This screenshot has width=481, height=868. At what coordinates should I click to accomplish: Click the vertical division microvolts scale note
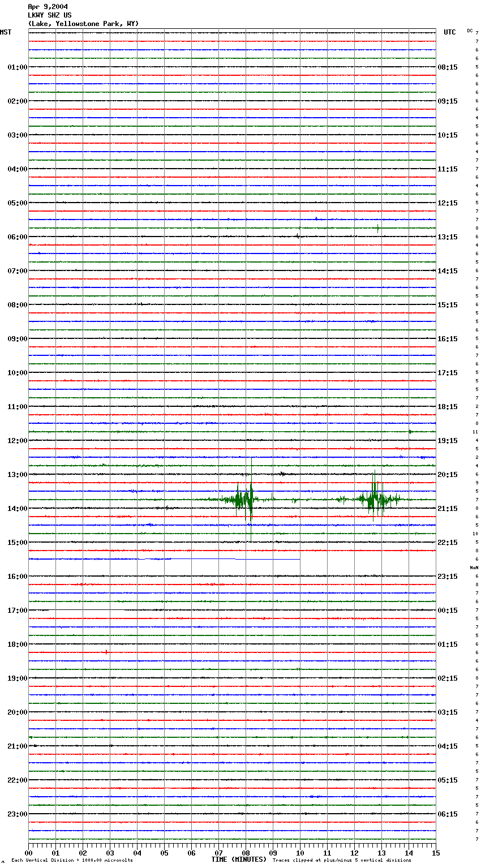click(72, 860)
